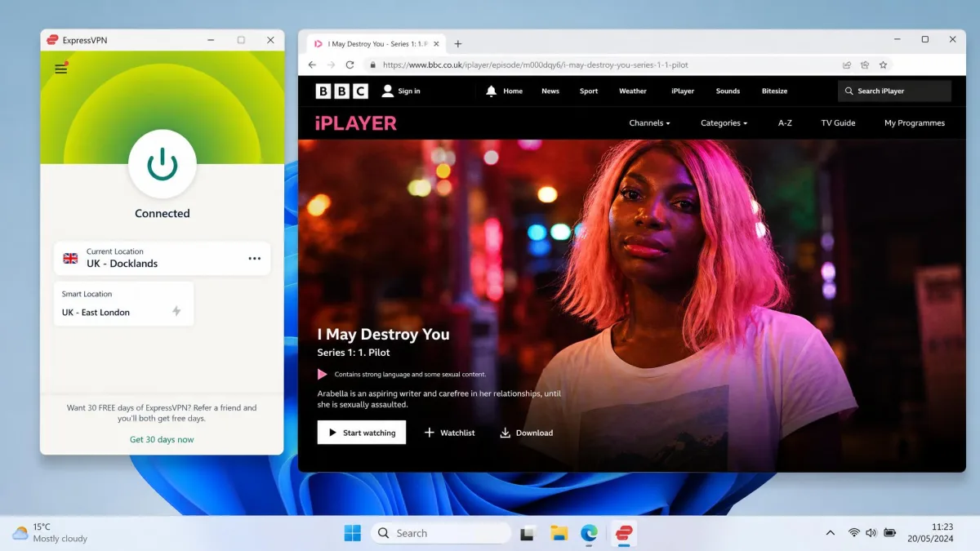
Task: Open the BBC Sounds section
Action: pyautogui.click(x=728, y=91)
